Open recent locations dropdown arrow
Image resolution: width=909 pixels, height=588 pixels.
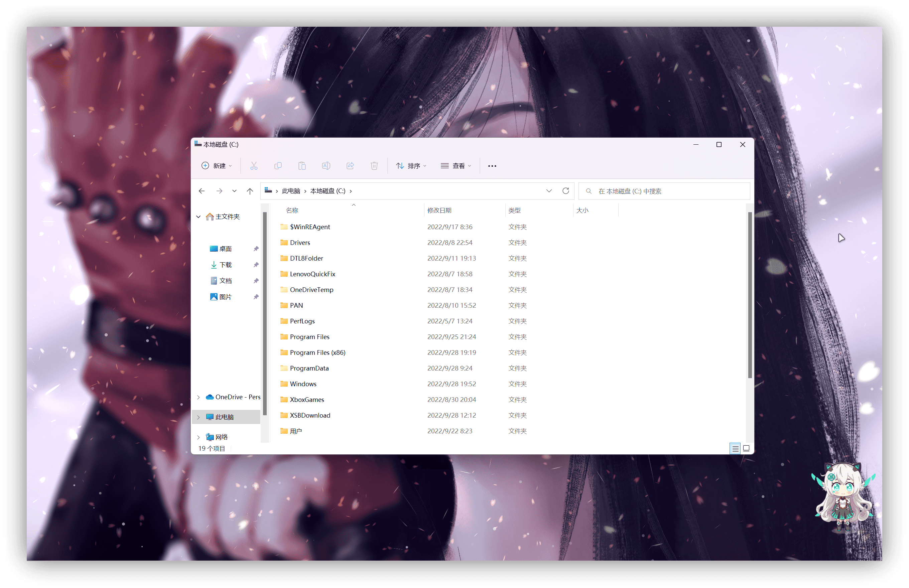(x=234, y=191)
